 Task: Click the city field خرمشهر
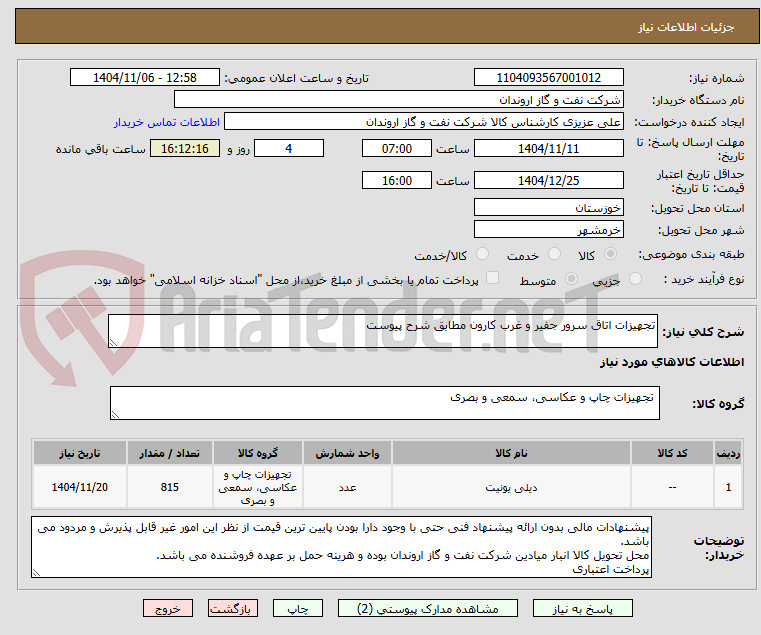click(548, 229)
